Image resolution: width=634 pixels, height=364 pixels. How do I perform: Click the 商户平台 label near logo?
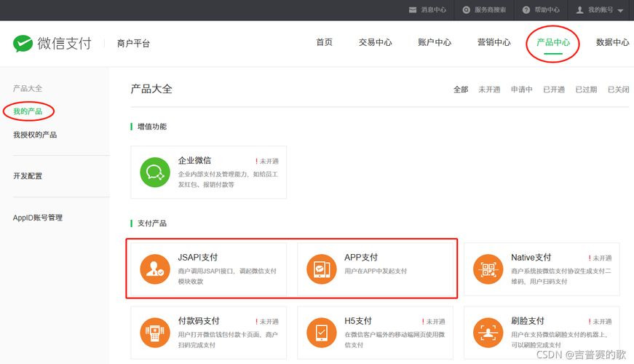coord(133,43)
